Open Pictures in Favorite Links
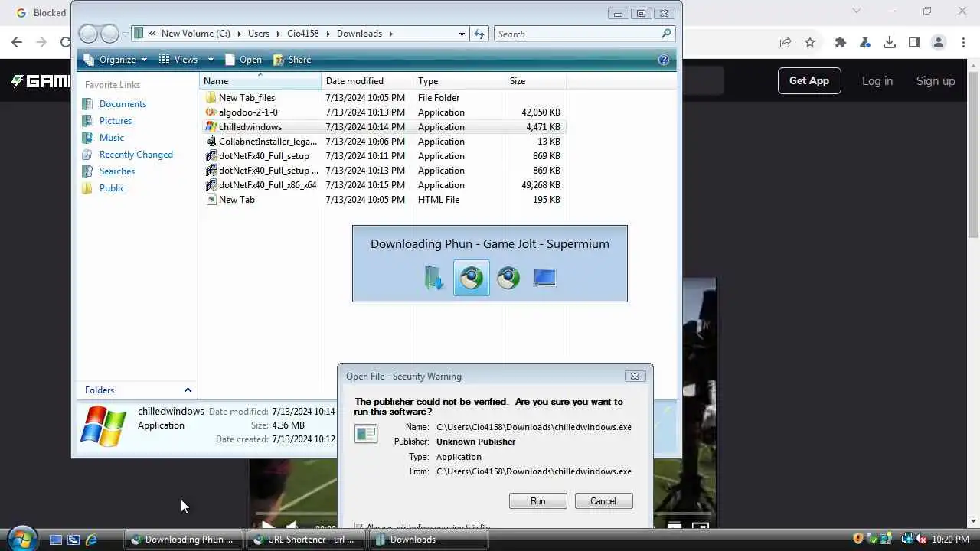Image resolution: width=980 pixels, height=551 pixels. pyautogui.click(x=116, y=121)
